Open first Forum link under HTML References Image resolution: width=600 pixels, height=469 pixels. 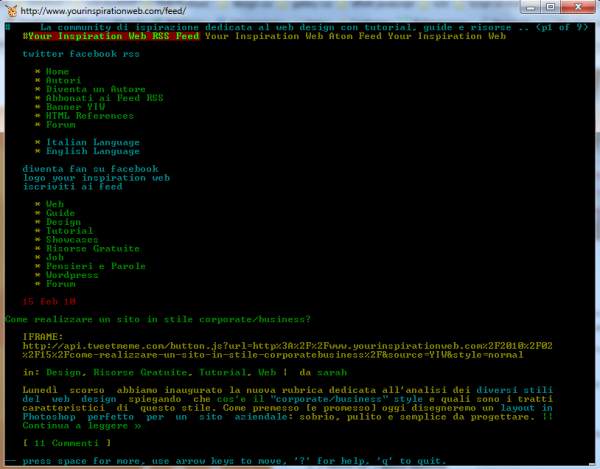pos(61,125)
